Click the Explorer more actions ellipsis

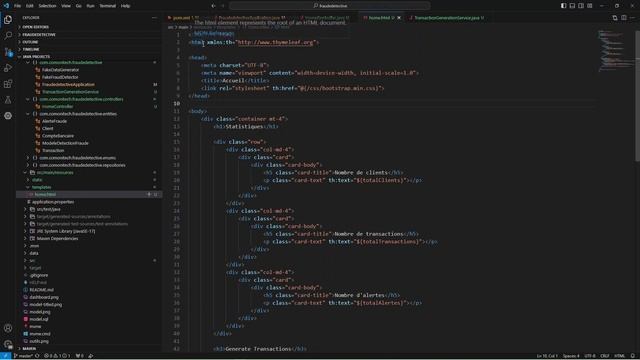pyautogui.click(x=154, y=18)
